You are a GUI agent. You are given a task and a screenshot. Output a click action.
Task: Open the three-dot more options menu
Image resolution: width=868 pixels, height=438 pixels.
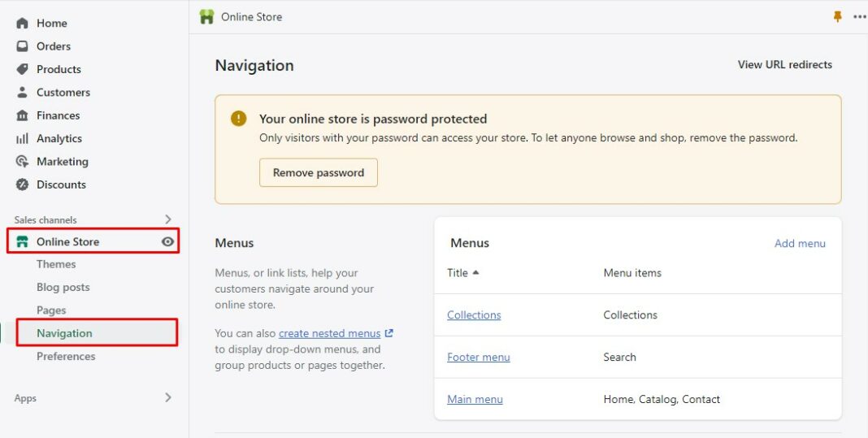[859, 17]
